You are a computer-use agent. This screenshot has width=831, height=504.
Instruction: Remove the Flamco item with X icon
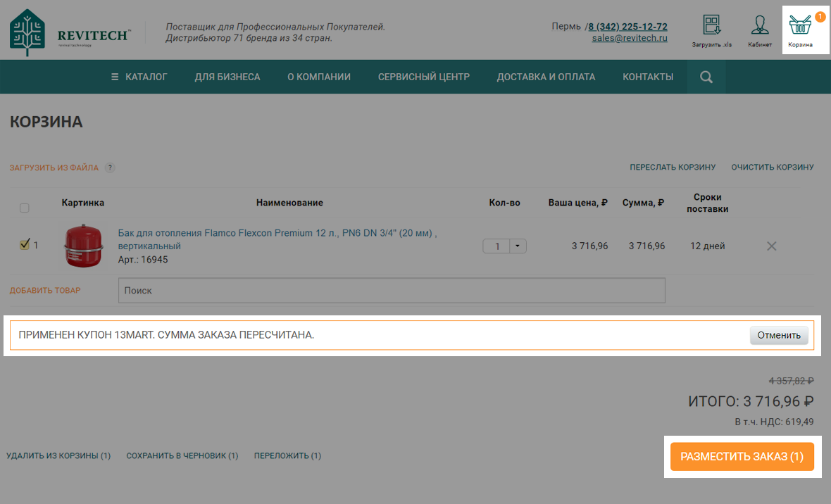772,246
